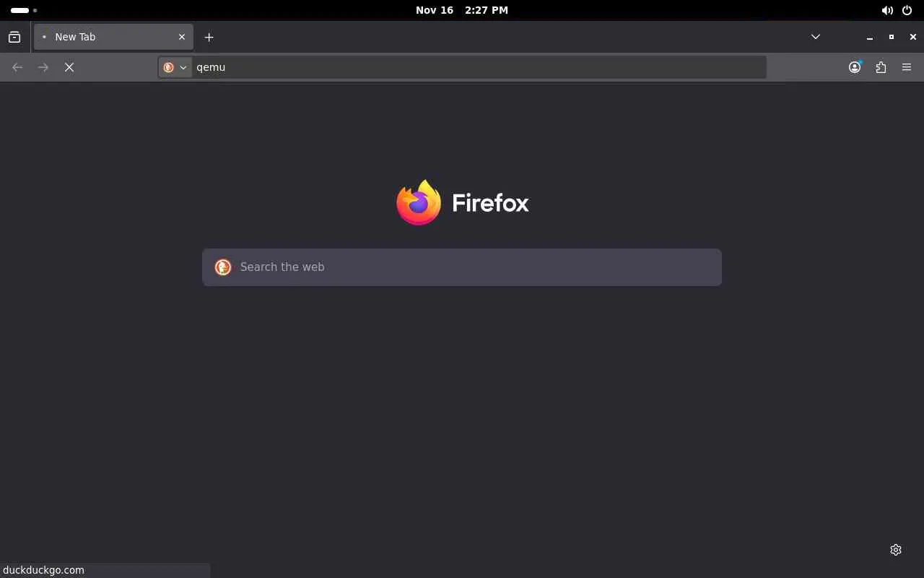Open the Extensions panel

tap(881, 67)
